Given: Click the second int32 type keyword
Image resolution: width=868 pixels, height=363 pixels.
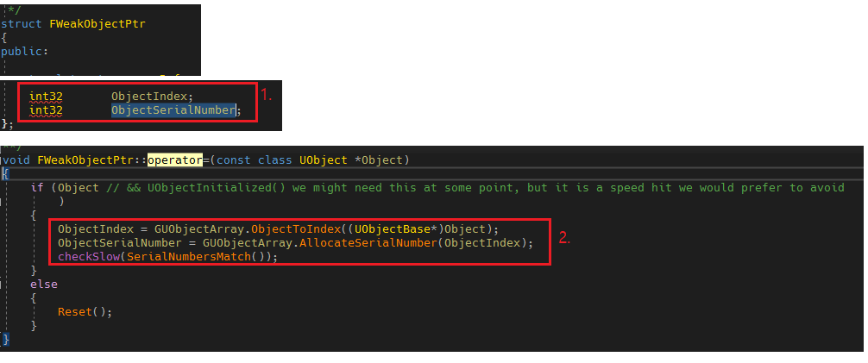Looking at the screenshot, I should pos(46,110).
